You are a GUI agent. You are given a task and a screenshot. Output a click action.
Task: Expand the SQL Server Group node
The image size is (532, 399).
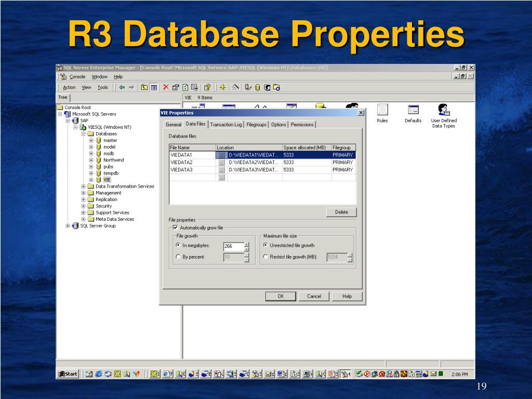pos(68,225)
